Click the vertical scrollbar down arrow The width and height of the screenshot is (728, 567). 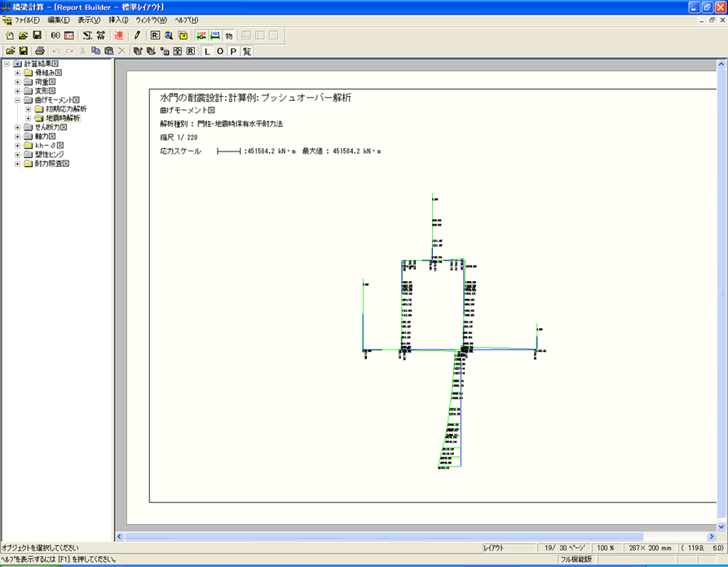[x=721, y=526]
